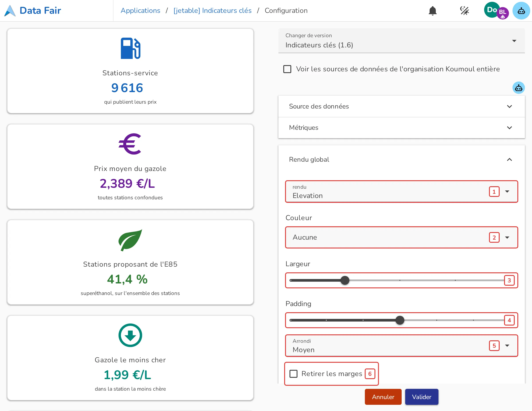
Task: Click the Annuler button
Action: (383, 397)
